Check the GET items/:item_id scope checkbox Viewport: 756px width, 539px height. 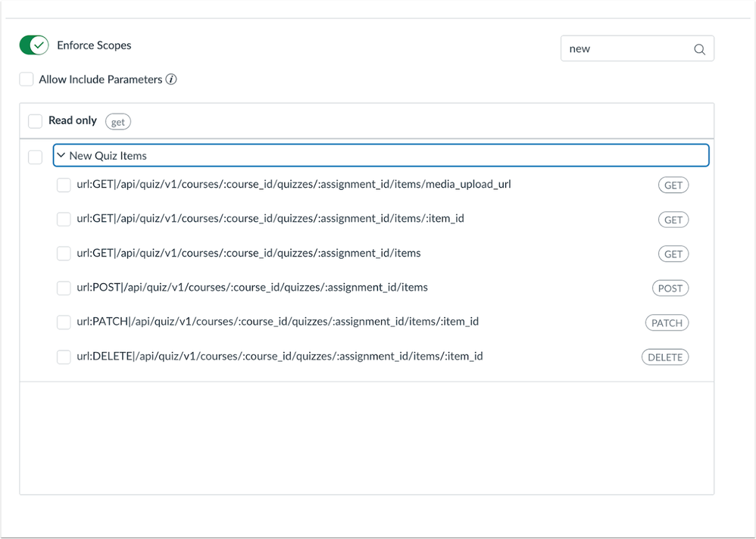64,220
